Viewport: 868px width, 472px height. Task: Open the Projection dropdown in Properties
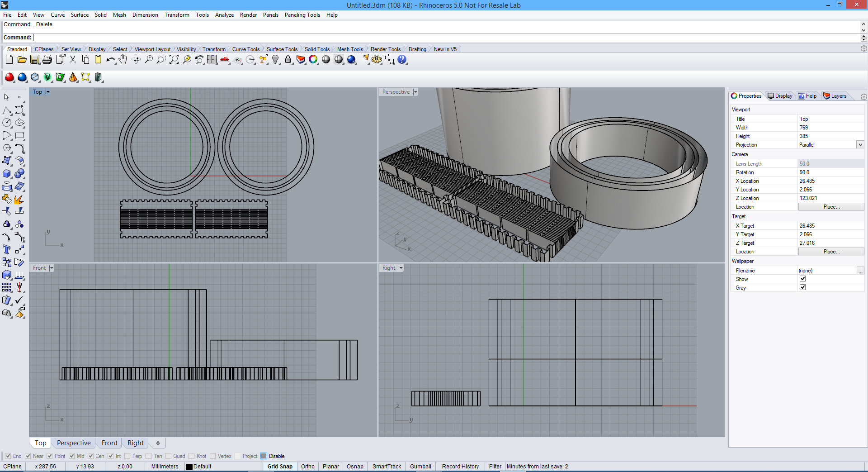pos(860,144)
